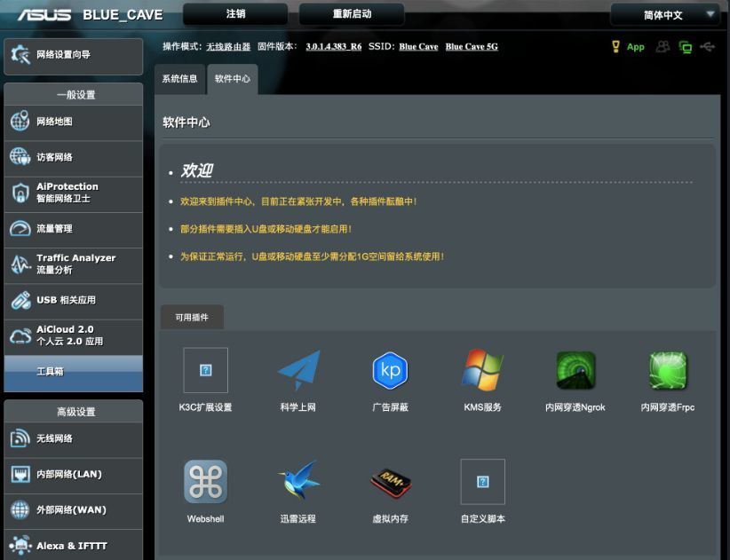
Task: Click the 外部网络(WAN) globe icon
Action: tap(20, 509)
